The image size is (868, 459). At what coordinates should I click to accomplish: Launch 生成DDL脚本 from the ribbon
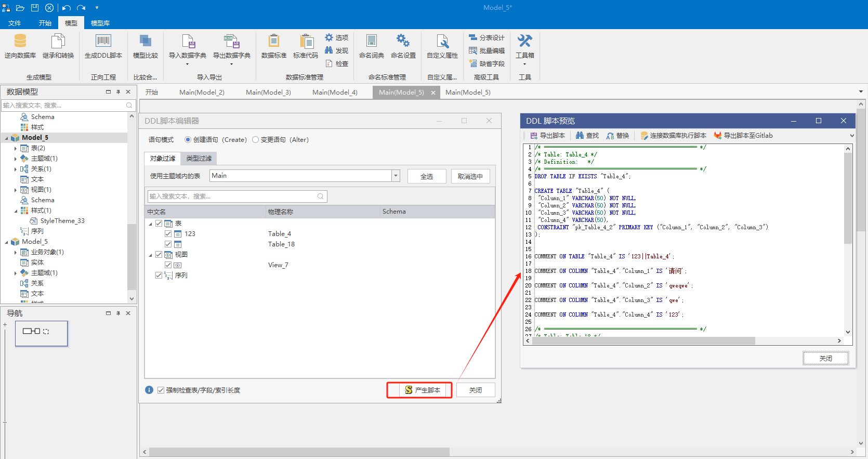(103, 46)
